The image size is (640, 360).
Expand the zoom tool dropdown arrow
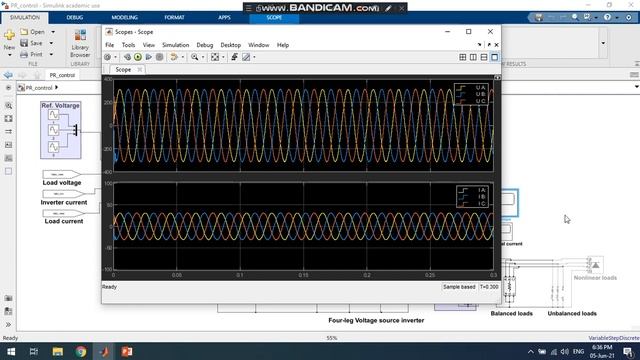pyautogui.click(x=203, y=57)
